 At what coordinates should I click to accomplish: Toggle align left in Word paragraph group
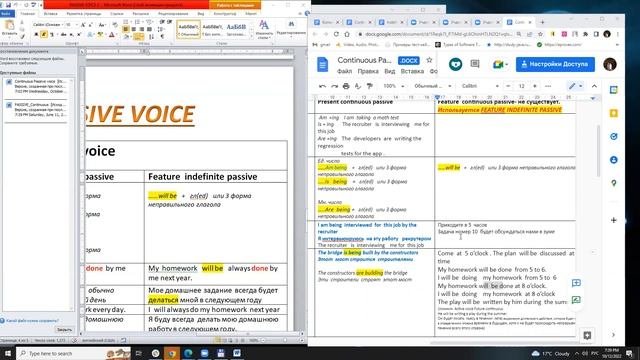pyautogui.click(x=126, y=29)
